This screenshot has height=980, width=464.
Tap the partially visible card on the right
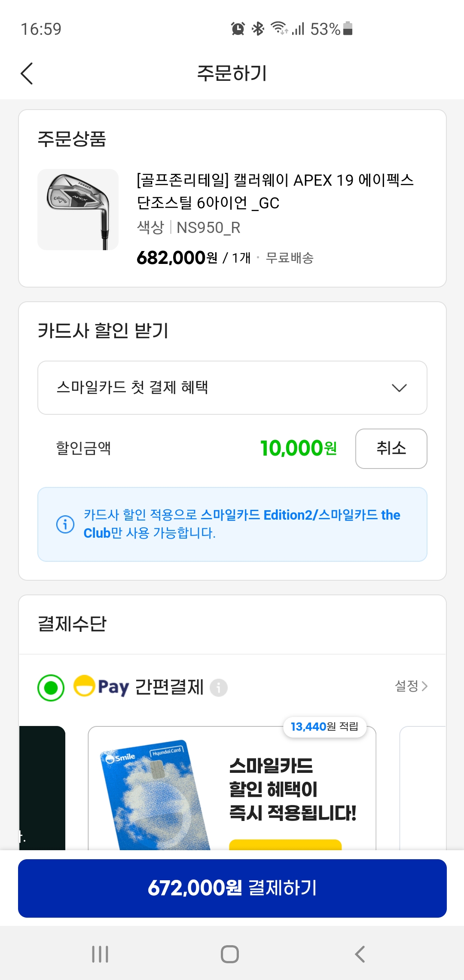423,787
